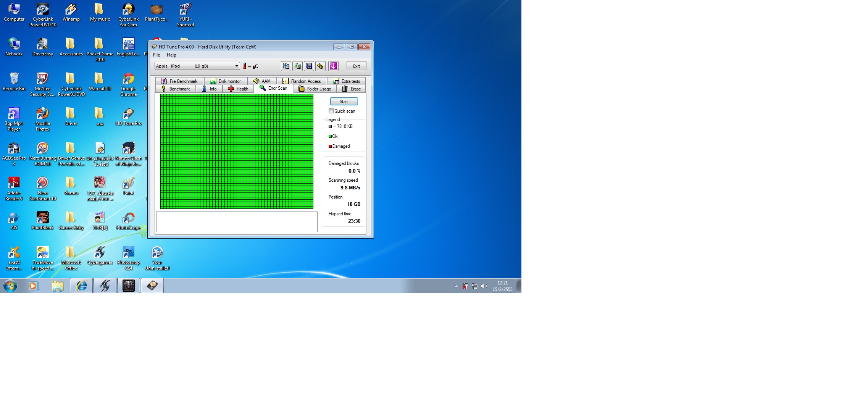Click the copy screenshot to clipboard icon
This screenshot has width=868, height=407.
[297, 66]
